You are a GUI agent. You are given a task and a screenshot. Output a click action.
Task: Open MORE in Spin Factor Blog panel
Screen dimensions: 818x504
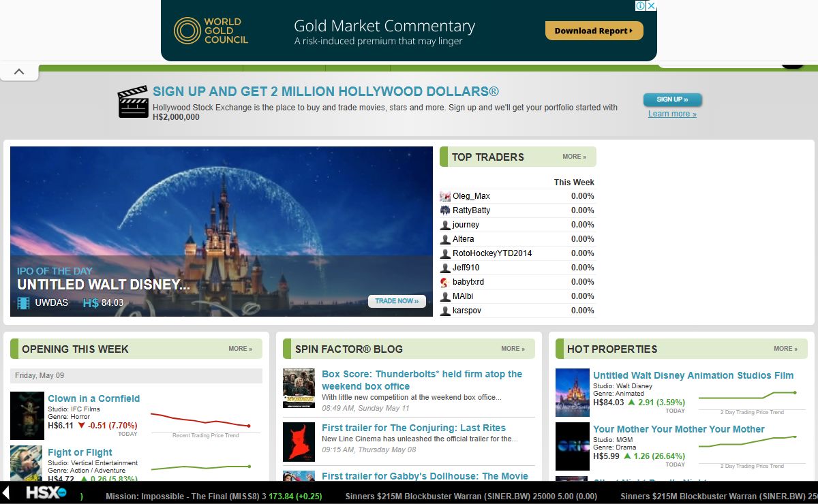point(513,349)
